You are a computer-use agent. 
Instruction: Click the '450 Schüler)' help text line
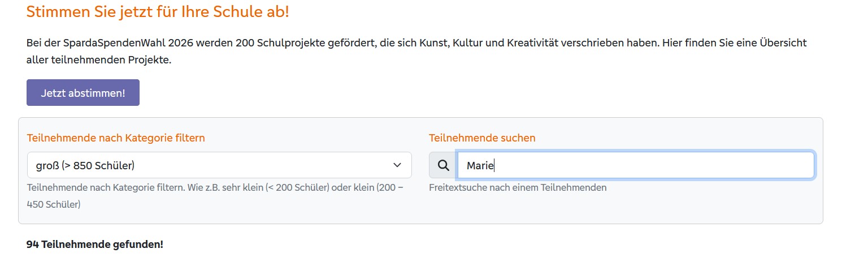[53, 204]
